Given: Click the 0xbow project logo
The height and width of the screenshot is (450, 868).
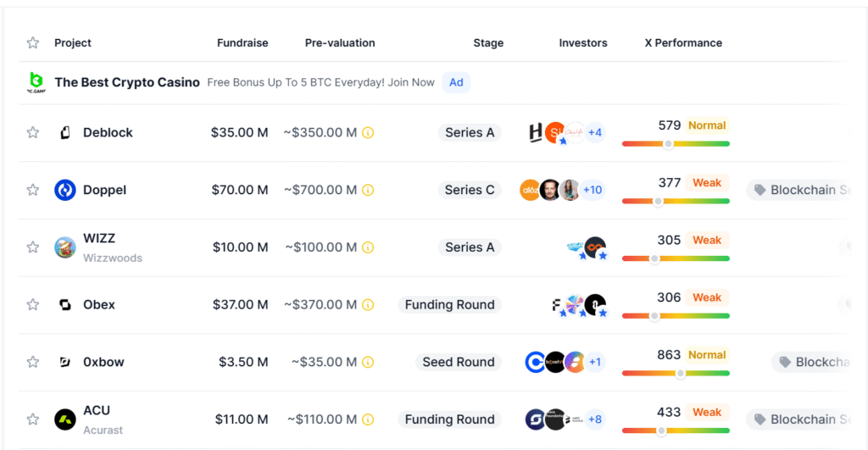Looking at the screenshot, I should pos(65,362).
